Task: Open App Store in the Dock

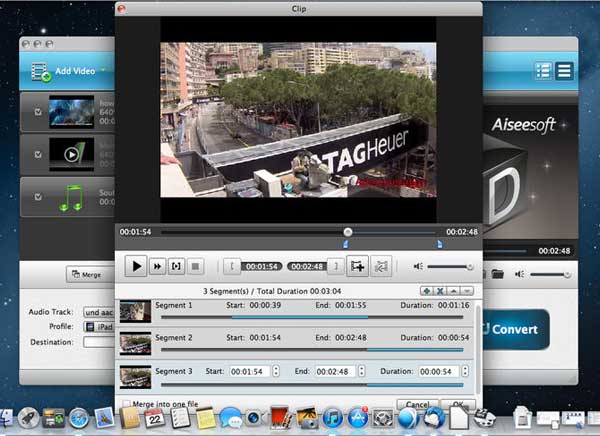Action: pyautogui.click(x=358, y=418)
